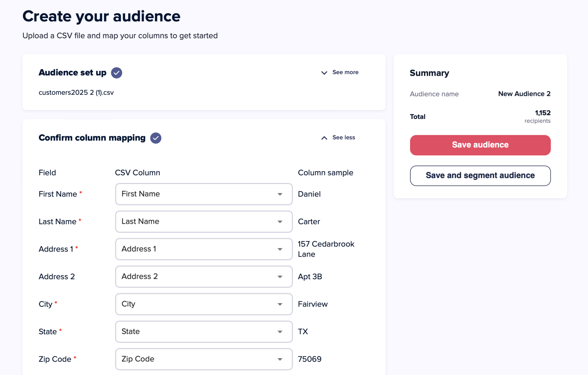588x375 pixels.
Task: Click the Column sample header label
Action: (326, 173)
